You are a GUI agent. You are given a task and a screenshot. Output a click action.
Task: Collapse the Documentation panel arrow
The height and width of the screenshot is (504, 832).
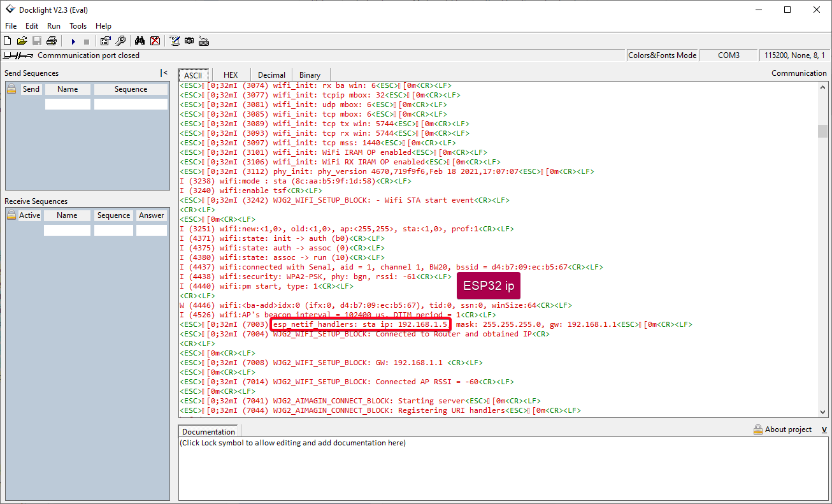click(x=824, y=429)
